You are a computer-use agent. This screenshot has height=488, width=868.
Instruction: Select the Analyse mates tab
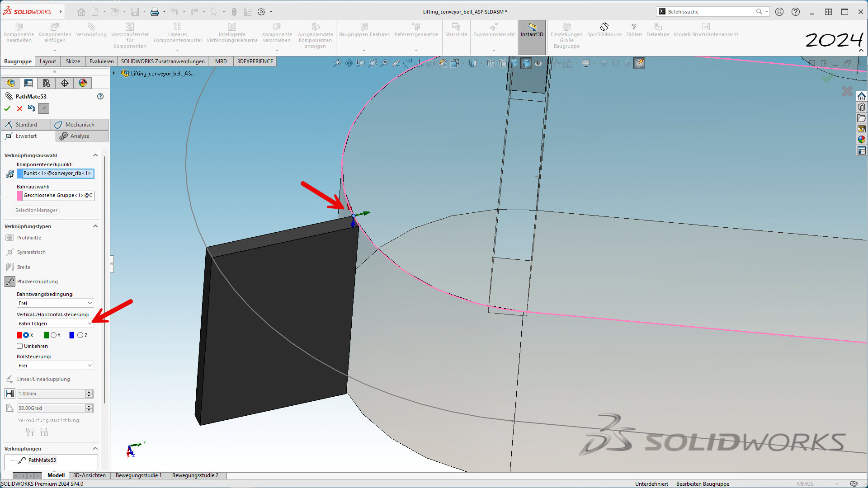pos(82,136)
